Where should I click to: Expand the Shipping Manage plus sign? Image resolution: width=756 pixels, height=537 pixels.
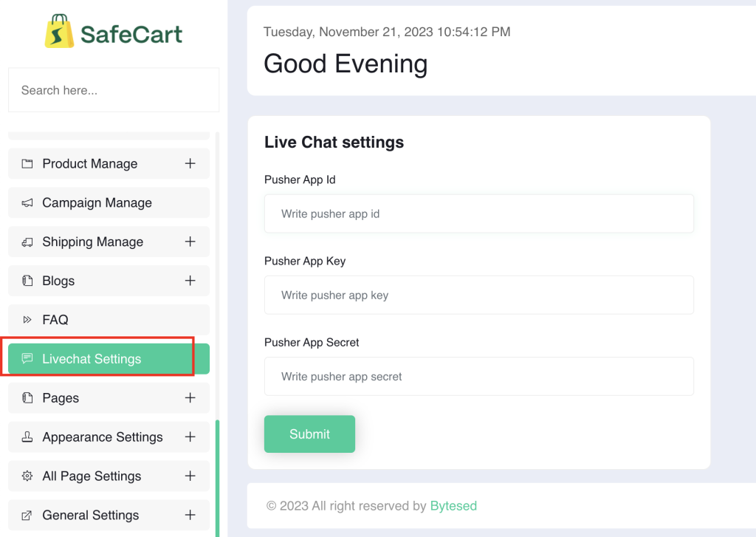pyautogui.click(x=190, y=242)
